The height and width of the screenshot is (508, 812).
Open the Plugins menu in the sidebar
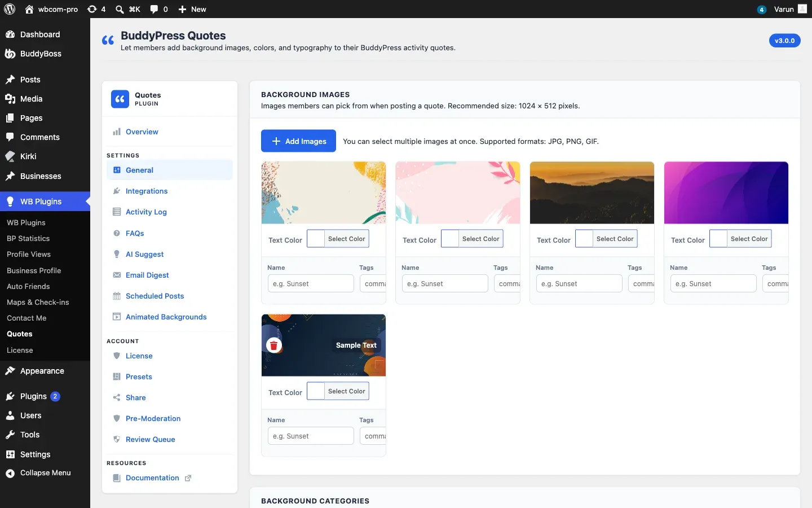45,396
